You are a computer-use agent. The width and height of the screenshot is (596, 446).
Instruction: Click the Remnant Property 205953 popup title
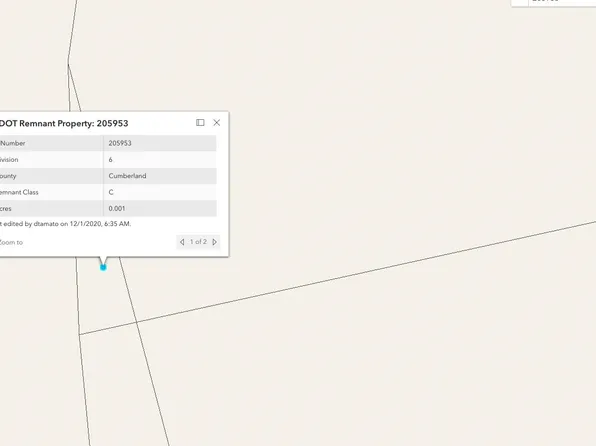[x=64, y=124]
